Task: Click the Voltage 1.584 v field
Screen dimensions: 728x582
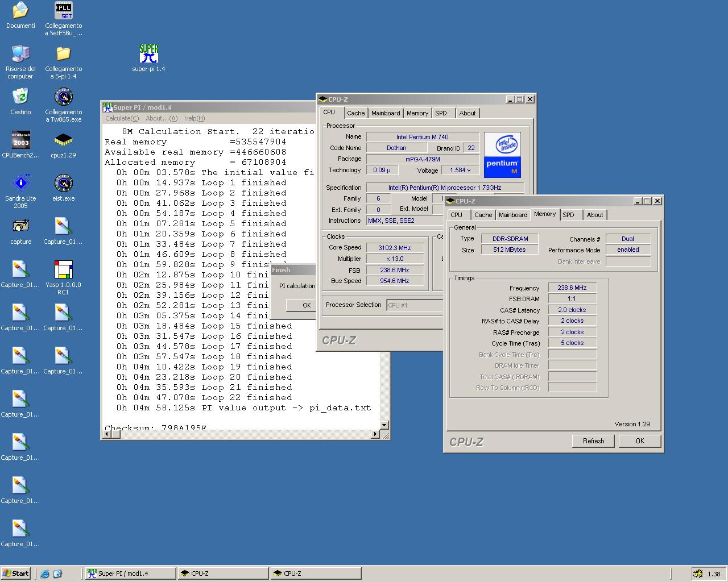Action: click(x=461, y=170)
